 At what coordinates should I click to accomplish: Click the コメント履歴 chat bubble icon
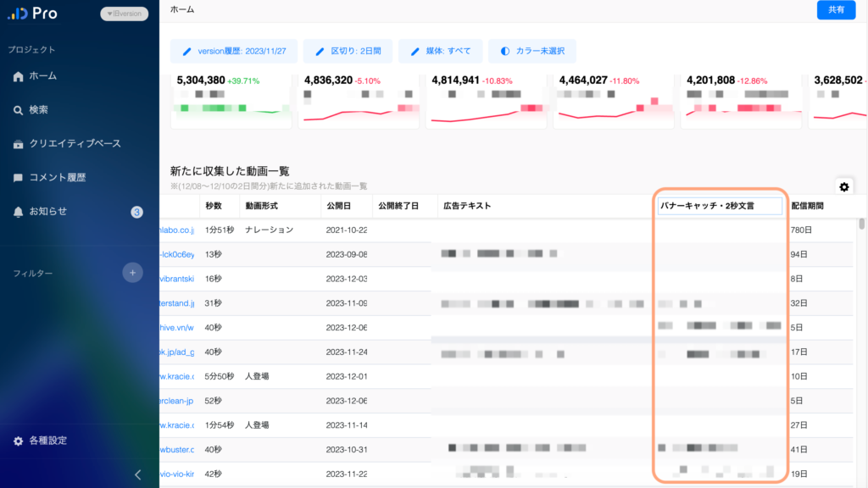click(19, 178)
